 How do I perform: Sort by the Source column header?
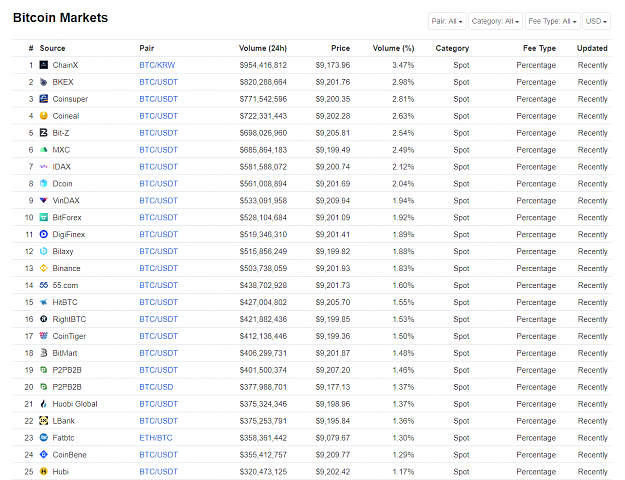click(52, 48)
